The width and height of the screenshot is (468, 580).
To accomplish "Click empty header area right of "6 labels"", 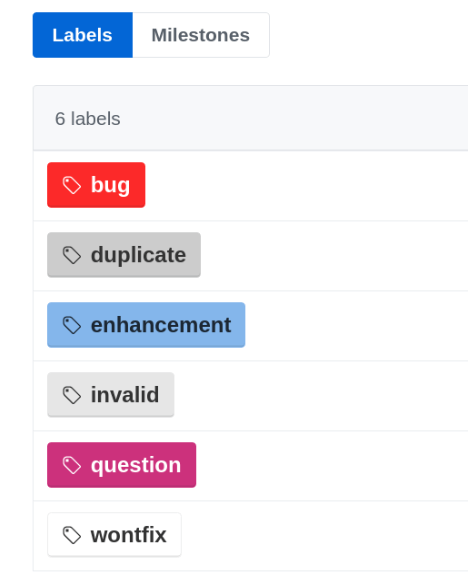I will pyautogui.click(x=294, y=118).
